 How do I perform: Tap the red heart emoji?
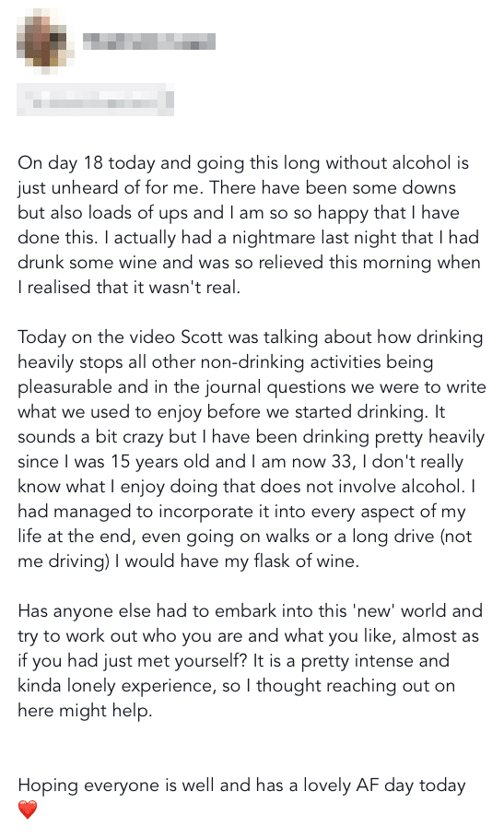click(28, 809)
